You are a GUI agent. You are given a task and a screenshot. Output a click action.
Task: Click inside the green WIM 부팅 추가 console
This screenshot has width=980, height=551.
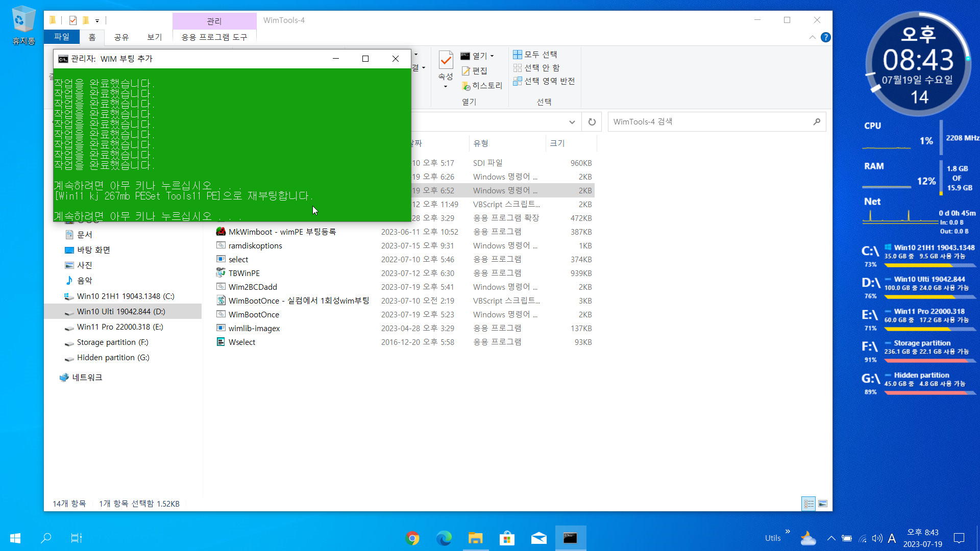[x=232, y=145]
